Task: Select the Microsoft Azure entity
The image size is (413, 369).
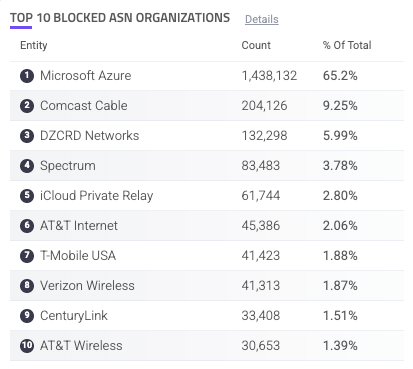Action: (86, 76)
